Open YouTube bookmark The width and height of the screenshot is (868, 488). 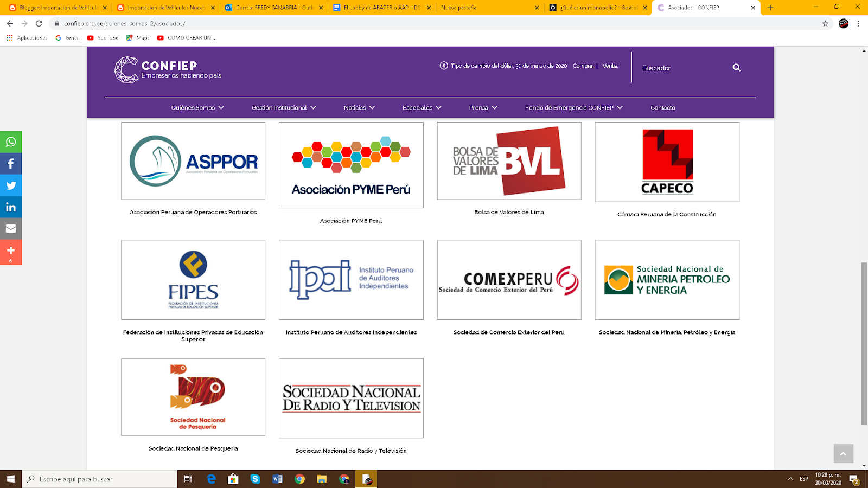(x=103, y=38)
